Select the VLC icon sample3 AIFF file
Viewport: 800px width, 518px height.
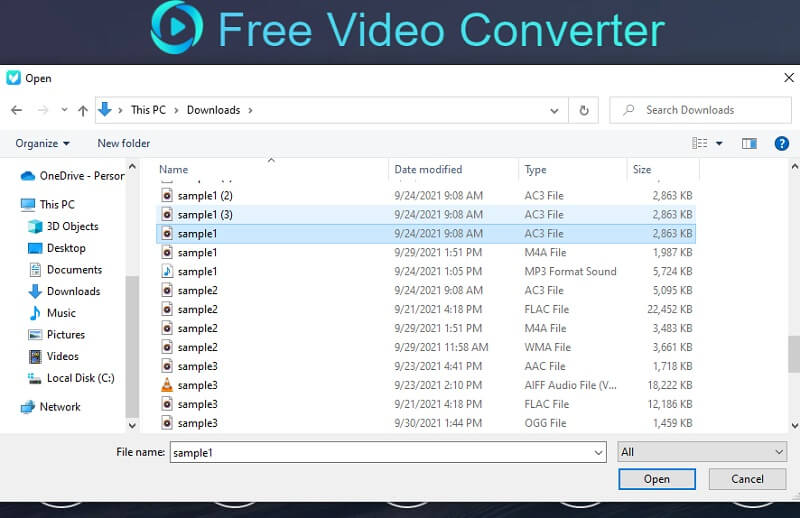[197, 385]
